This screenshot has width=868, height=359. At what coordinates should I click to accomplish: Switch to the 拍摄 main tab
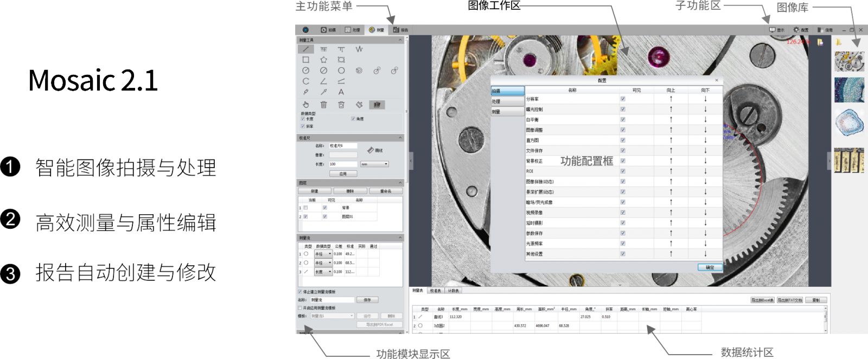click(328, 30)
